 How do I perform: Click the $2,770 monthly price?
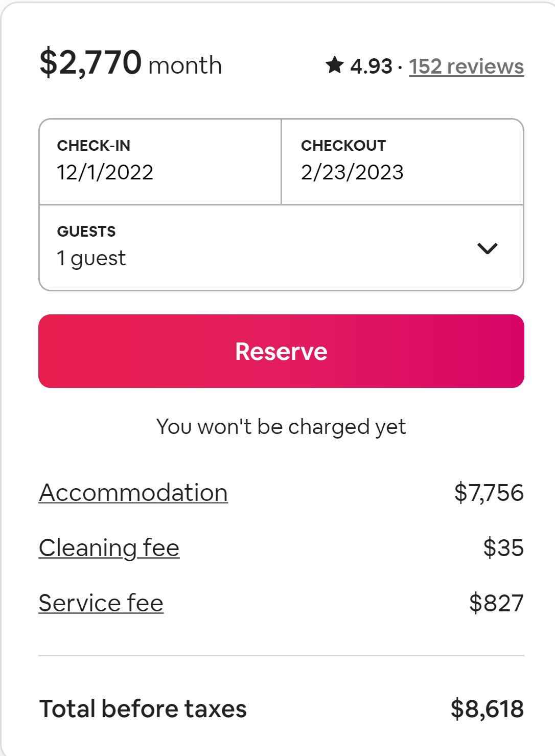[x=90, y=63]
